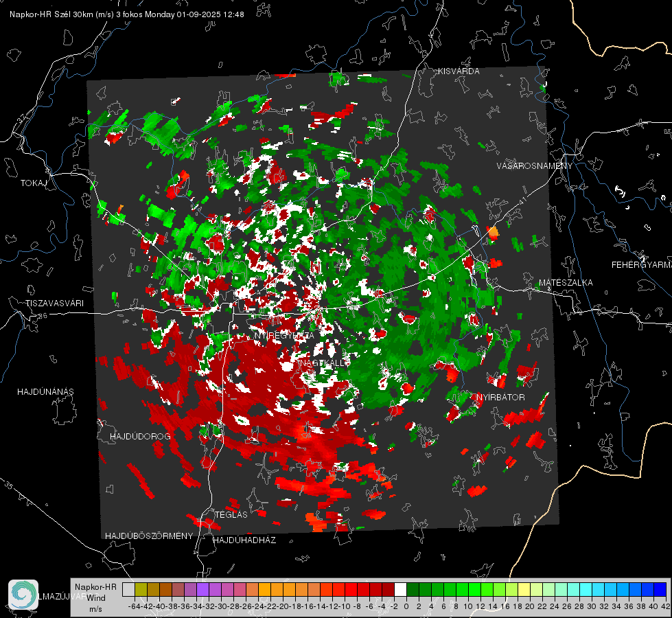Choose the cyan swatch between 28 and 30
Image resolution: width=672 pixels, height=618 pixels.
(x=586, y=589)
